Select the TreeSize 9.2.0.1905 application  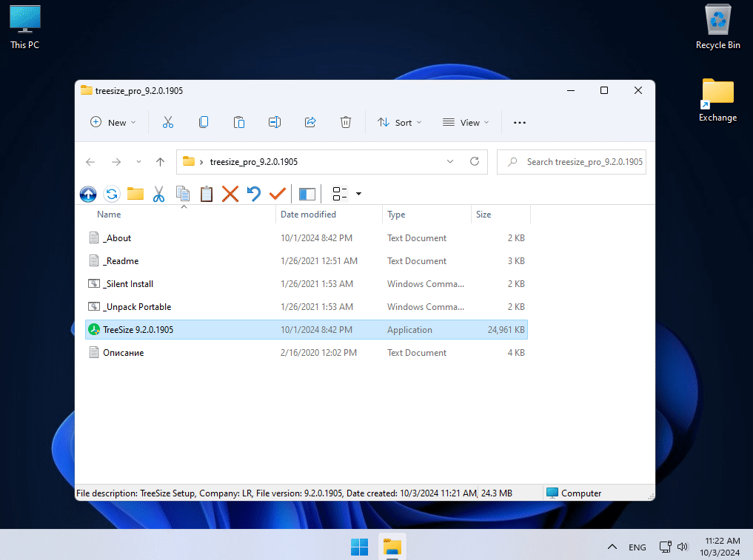tap(306, 330)
